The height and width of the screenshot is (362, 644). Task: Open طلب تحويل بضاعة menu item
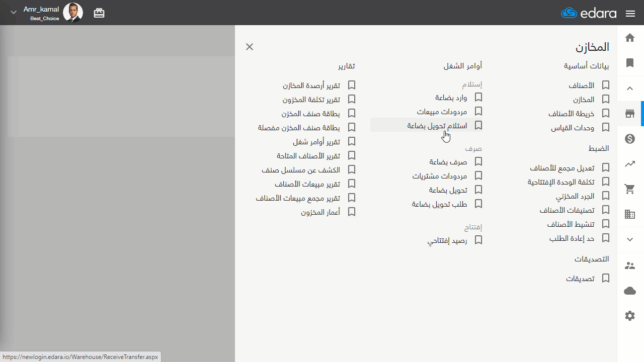click(440, 204)
